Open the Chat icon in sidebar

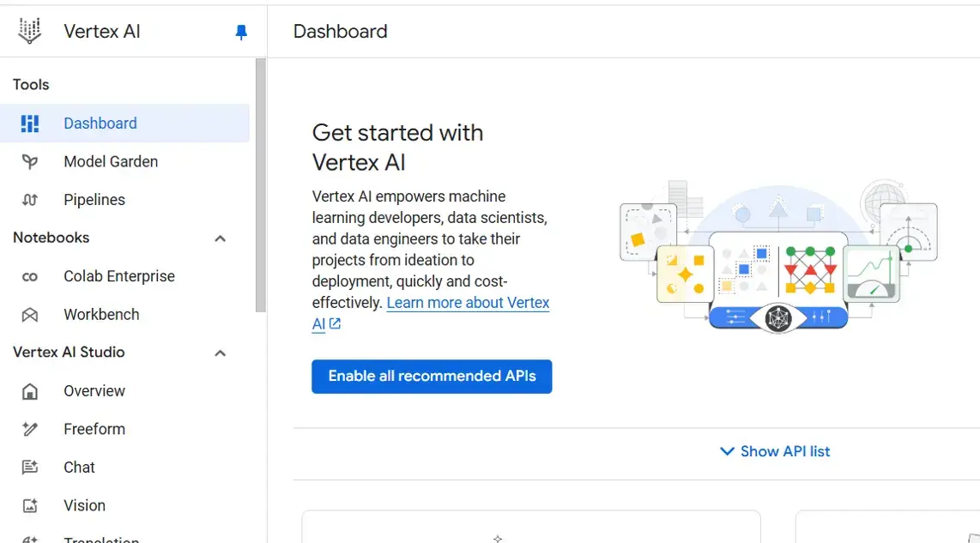[30, 468]
